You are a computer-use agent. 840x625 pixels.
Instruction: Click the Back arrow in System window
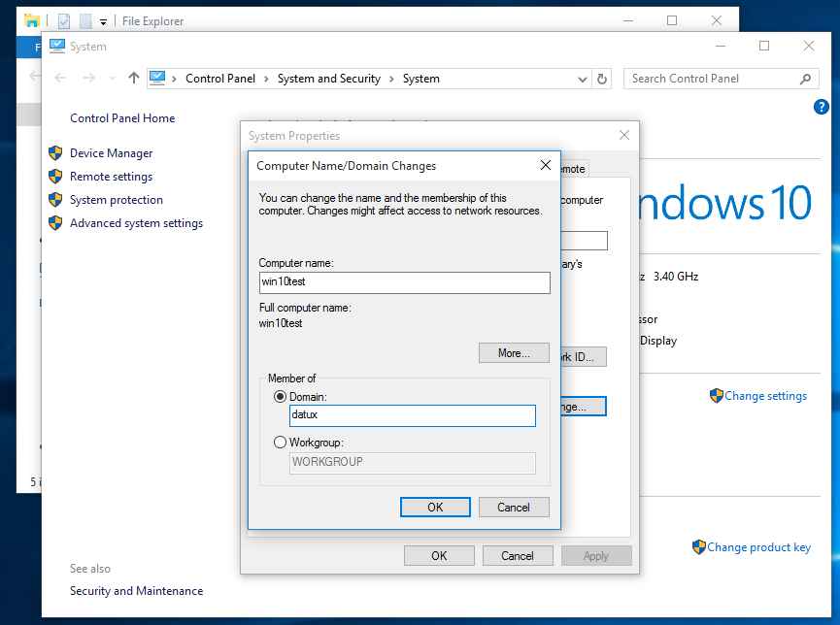60,79
